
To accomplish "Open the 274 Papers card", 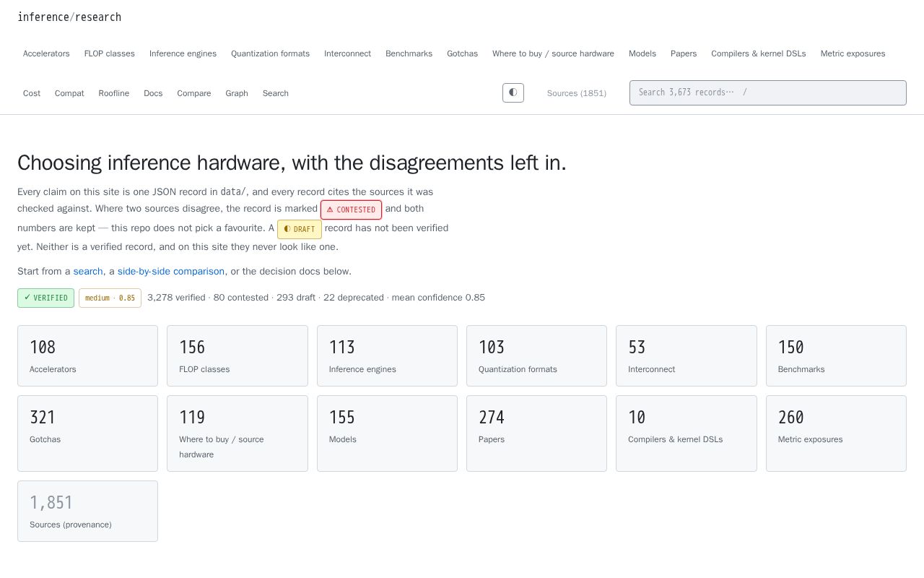I will click(536, 433).
